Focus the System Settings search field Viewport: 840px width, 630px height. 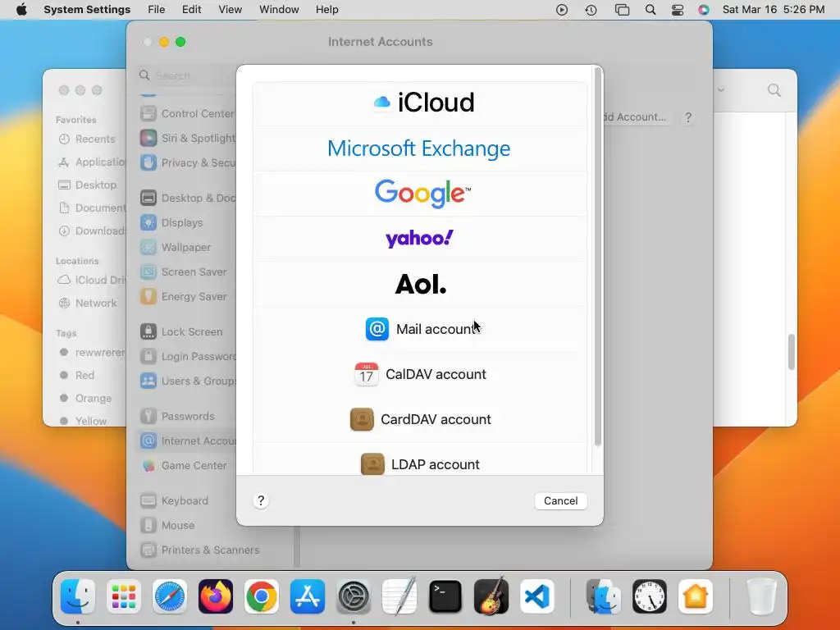coord(188,75)
